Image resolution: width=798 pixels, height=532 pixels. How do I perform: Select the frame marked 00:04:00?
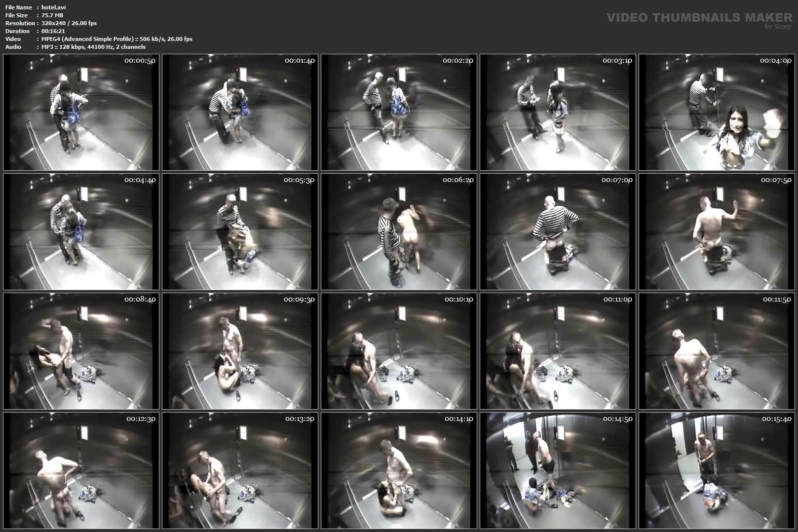717,112
